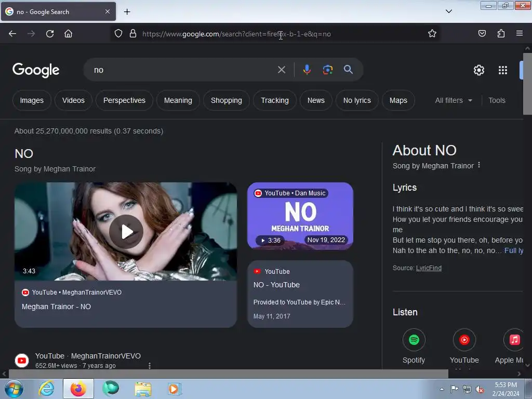532x399 pixels.
Task: Open the 'NO - YouTube' result card
Action: [x=300, y=294]
